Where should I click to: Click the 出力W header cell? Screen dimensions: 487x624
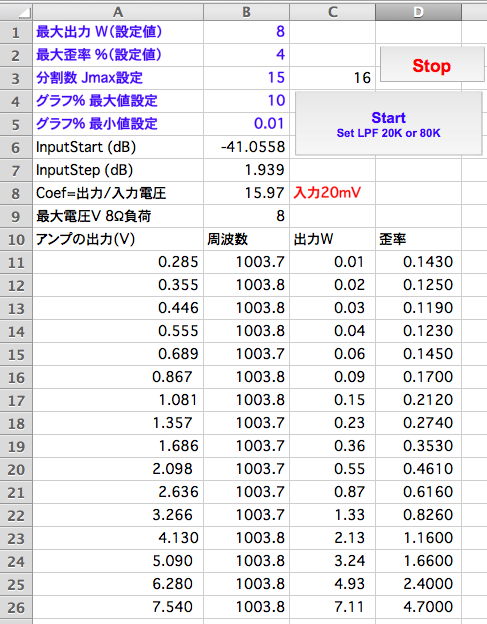tap(332, 240)
